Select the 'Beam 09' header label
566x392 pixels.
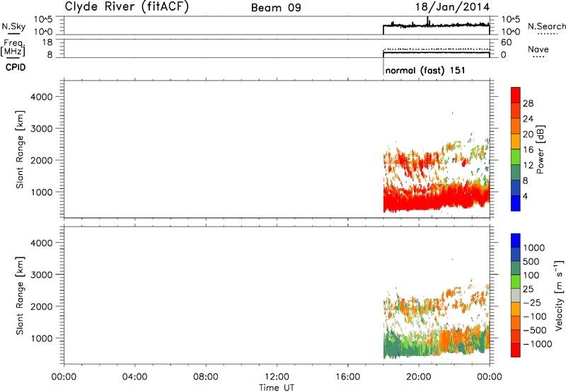(276, 8)
